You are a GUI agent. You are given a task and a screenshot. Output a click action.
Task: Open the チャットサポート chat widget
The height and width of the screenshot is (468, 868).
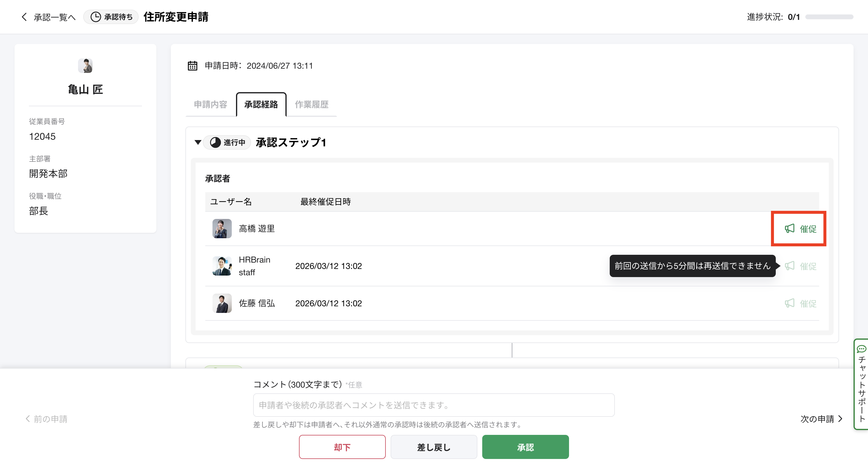tap(861, 384)
